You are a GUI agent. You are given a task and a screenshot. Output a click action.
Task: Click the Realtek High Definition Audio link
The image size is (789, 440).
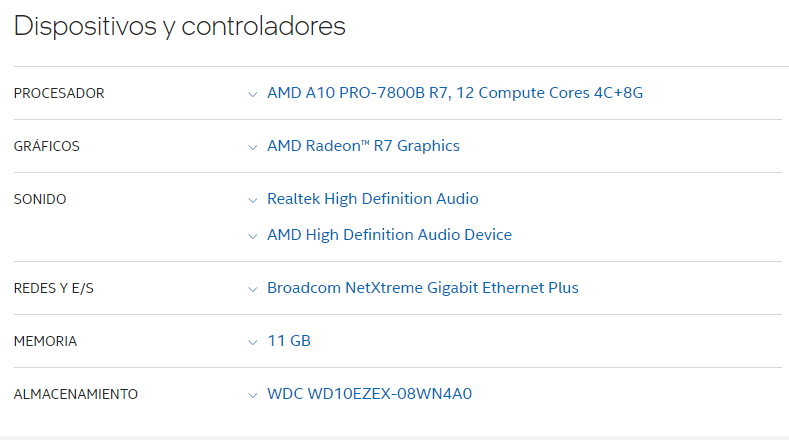[x=373, y=199]
